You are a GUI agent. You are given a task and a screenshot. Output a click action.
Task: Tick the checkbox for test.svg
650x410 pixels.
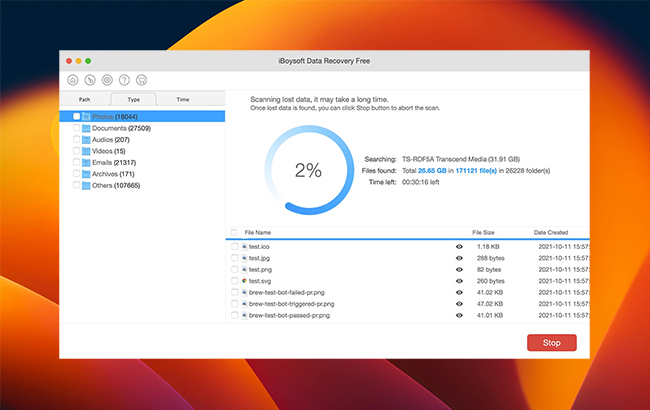pos(235,281)
